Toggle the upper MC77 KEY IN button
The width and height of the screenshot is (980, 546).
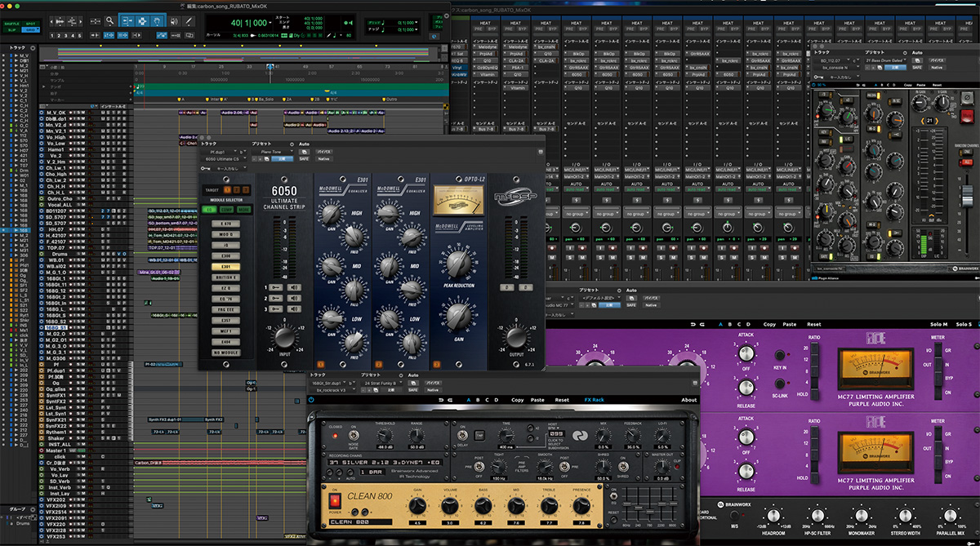(x=780, y=356)
